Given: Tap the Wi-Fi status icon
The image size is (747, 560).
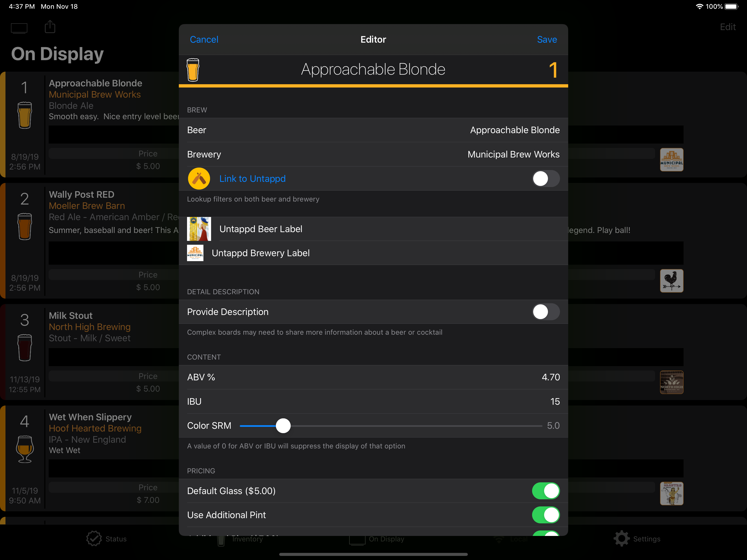Looking at the screenshot, I should [699, 6].
